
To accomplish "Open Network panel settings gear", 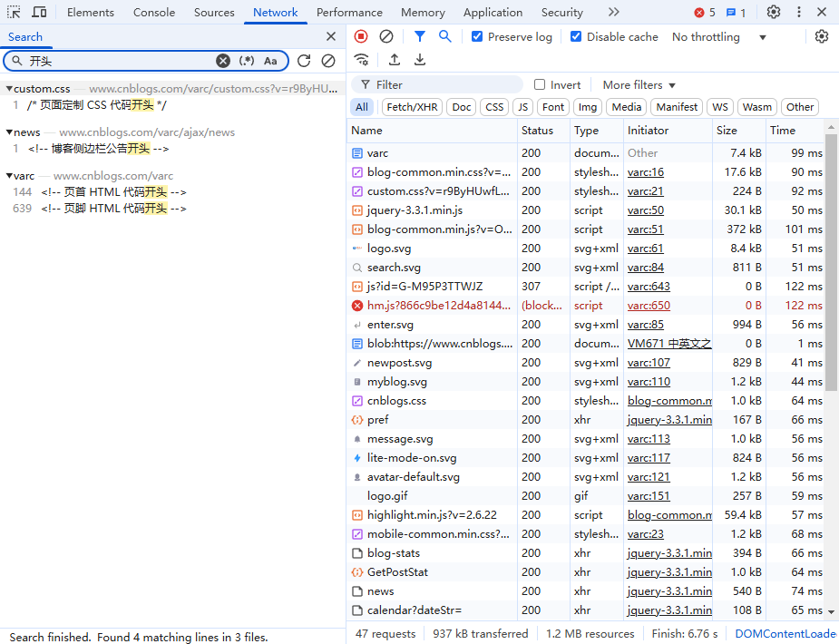I will click(x=822, y=36).
